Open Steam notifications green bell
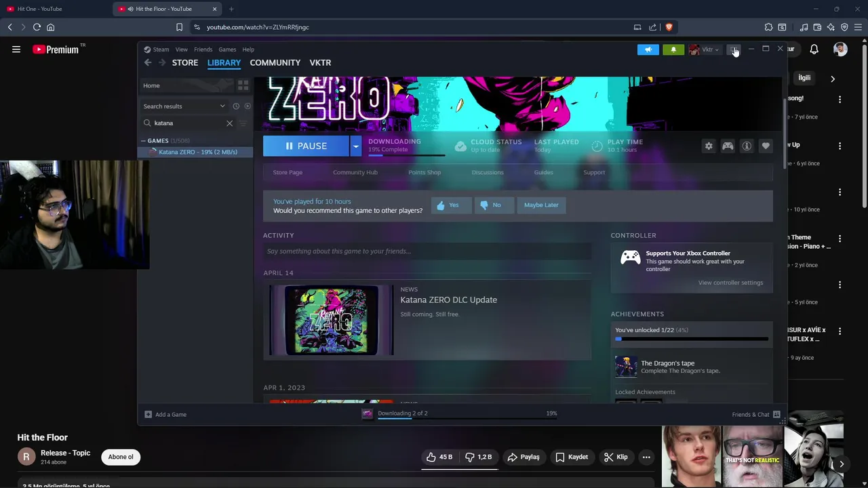Viewport: 868px width, 488px height. [673, 49]
